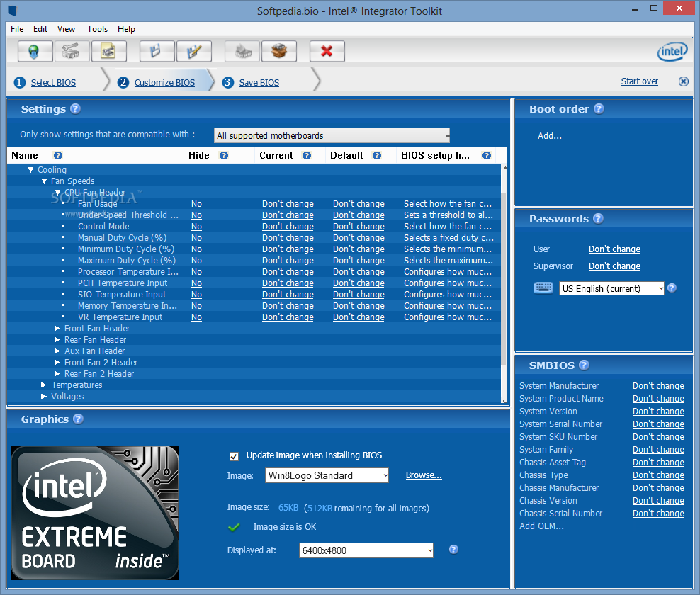This screenshot has width=700, height=595.
Task: Go to step 3 Save BIOS
Action: [x=259, y=83]
